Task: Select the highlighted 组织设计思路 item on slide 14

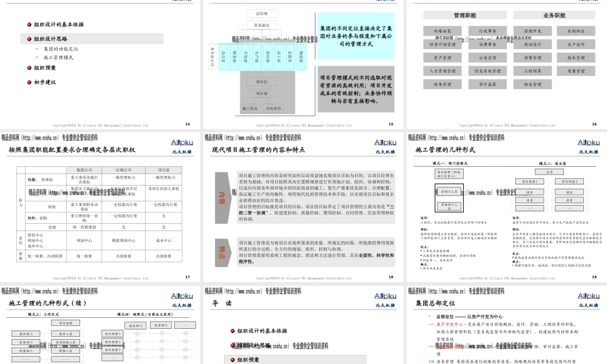Action: [92, 39]
